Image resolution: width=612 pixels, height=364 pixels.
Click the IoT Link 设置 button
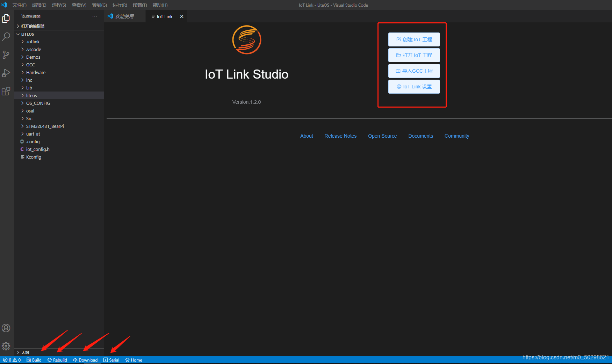[x=414, y=87]
